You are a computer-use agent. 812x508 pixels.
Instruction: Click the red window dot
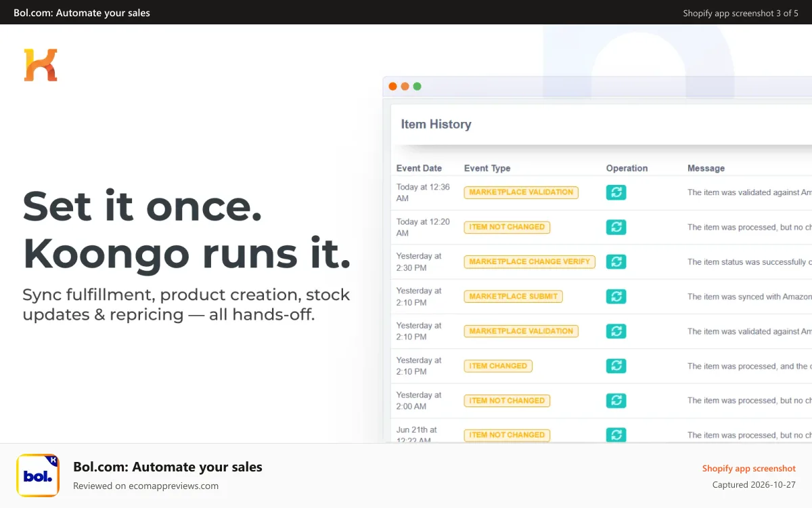coord(392,86)
